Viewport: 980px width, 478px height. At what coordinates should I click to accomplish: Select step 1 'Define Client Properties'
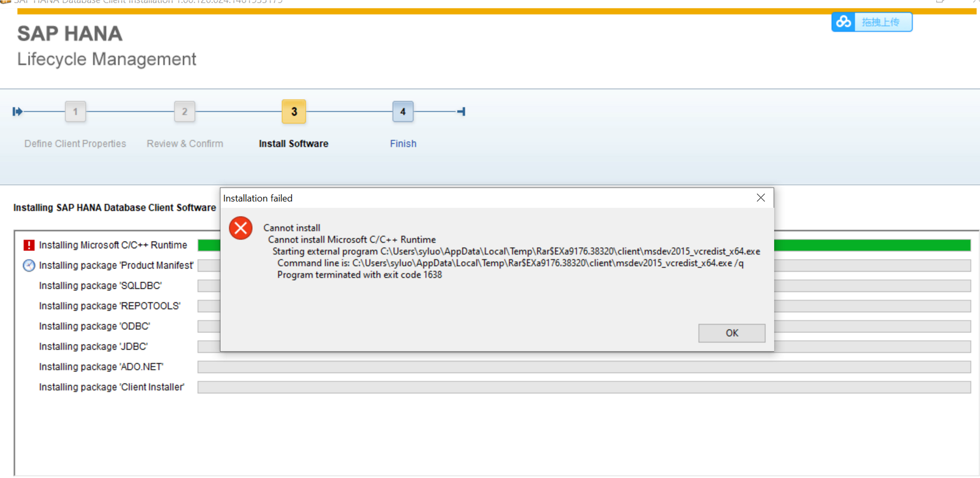(75, 144)
